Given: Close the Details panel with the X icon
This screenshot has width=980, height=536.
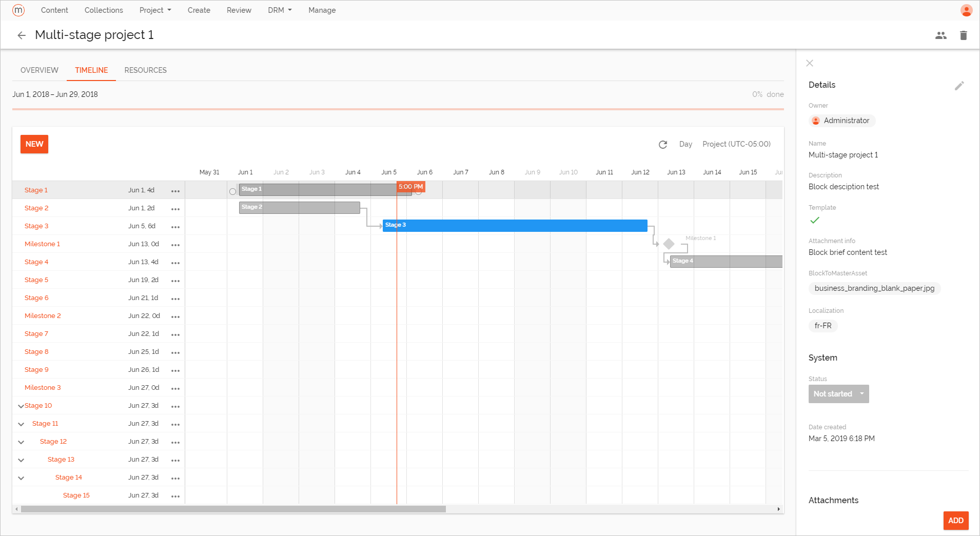Looking at the screenshot, I should point(809,63).
